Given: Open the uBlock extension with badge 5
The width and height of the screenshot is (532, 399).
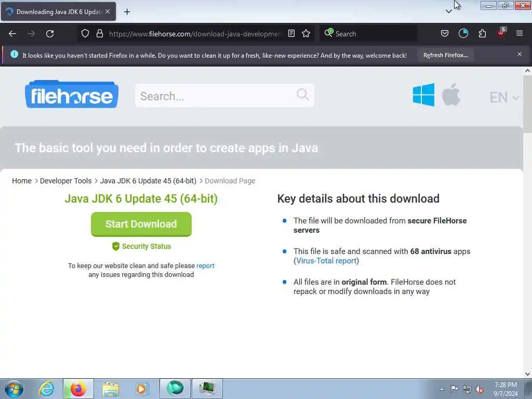Looking at the screenshot, I should coord(501,33).
